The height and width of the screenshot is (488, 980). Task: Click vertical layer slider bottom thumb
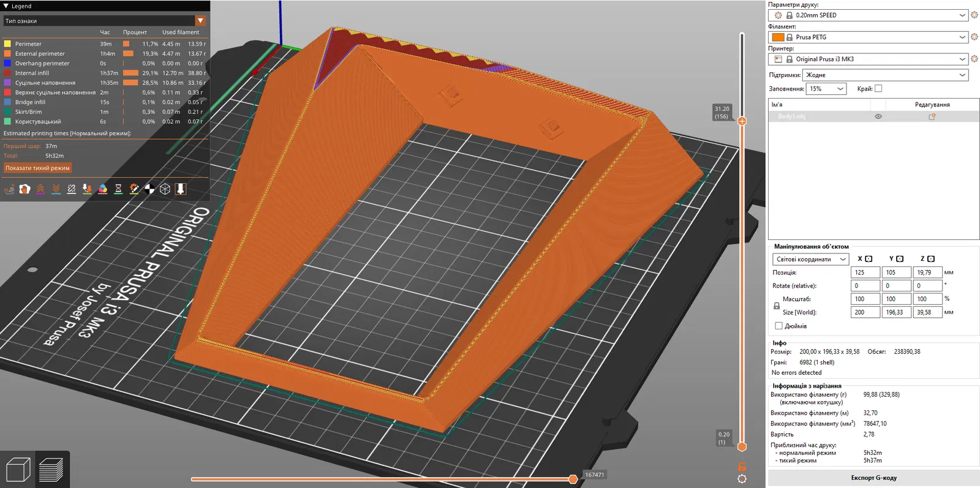(742, 447)
